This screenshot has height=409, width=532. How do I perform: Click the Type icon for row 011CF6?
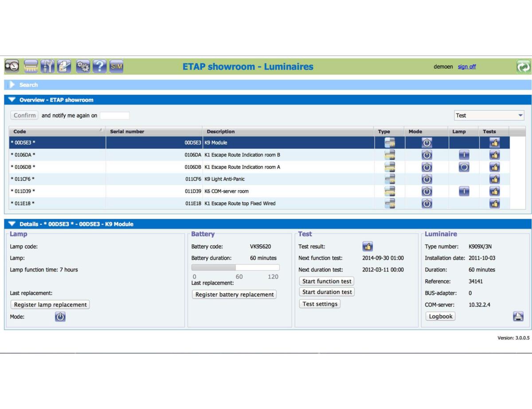tap(390, 179)
